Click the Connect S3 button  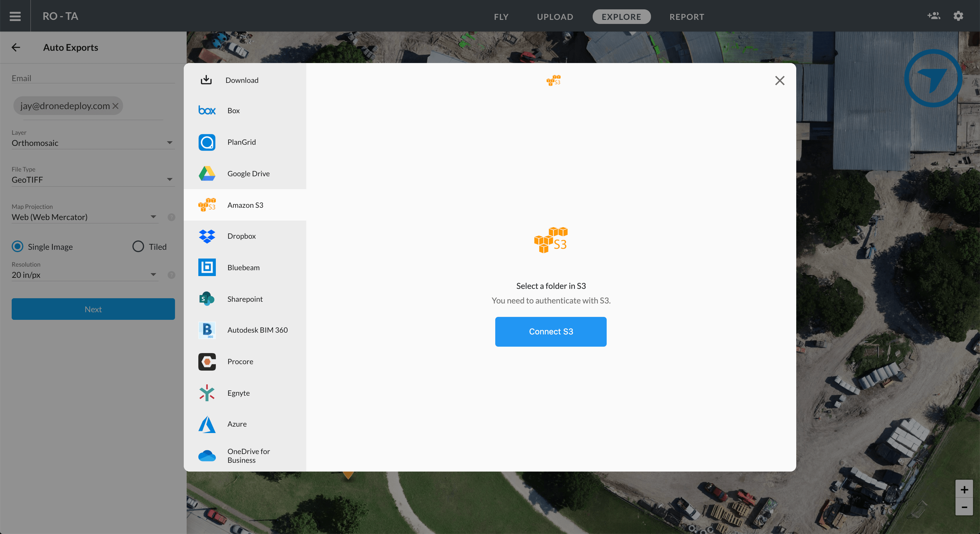coord(550,331)
